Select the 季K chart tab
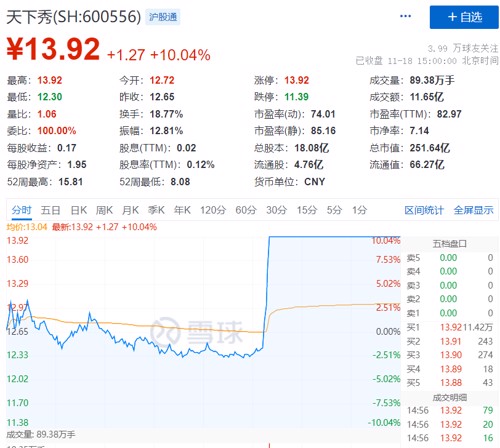Screen dimensions: 500x448 pyautogui.click(x=156, y=210)
